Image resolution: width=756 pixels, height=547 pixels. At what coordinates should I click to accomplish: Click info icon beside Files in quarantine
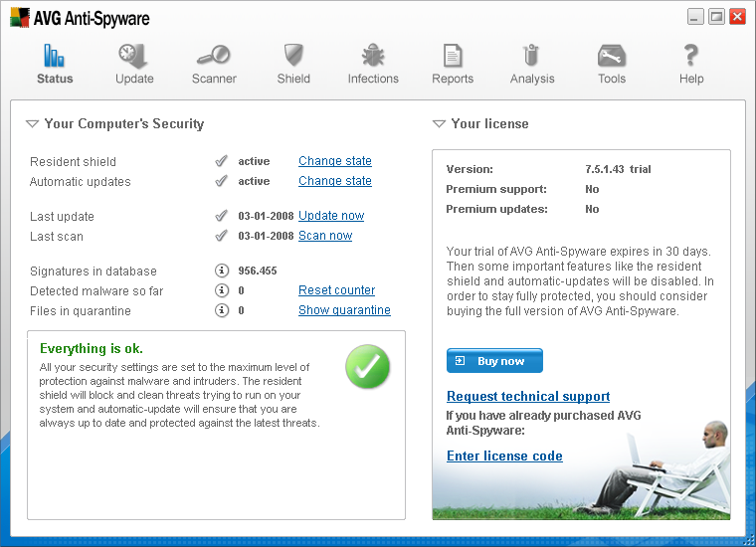221,310
